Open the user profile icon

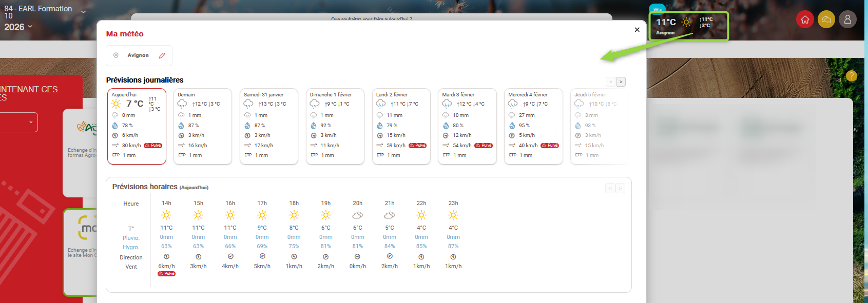(847, 19)
